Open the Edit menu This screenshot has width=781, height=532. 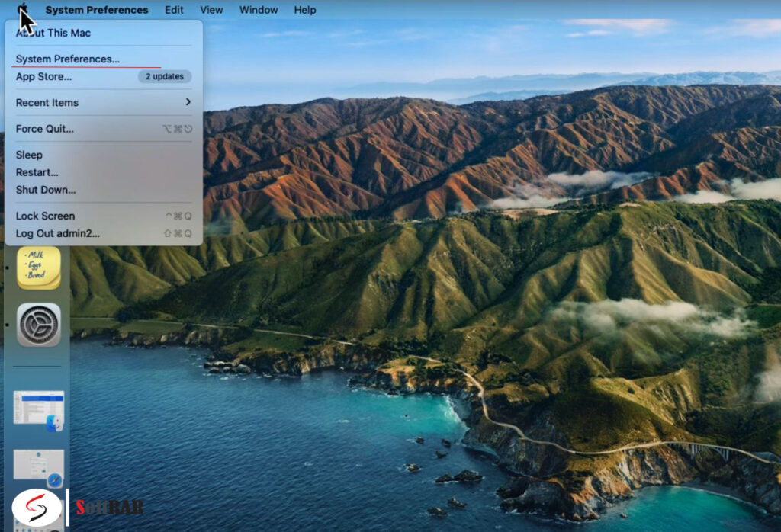(174, 10)
